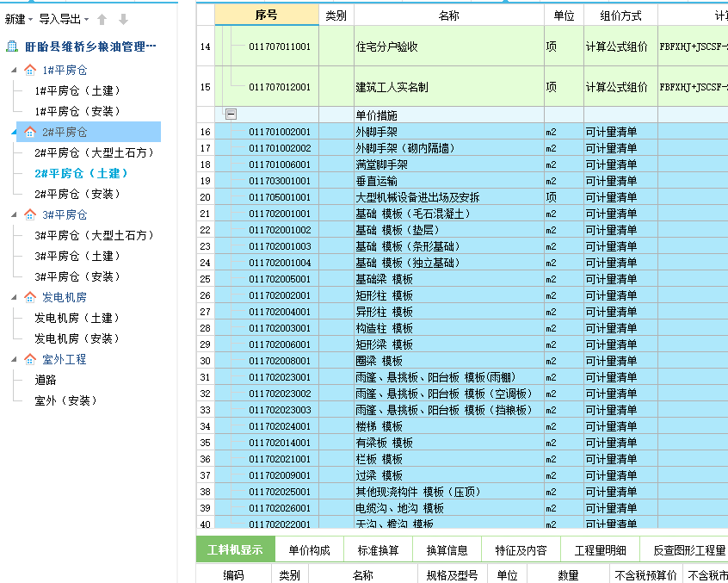Collapse the 室外工程 tree node

pyautogui.click(x=14, y=359)
